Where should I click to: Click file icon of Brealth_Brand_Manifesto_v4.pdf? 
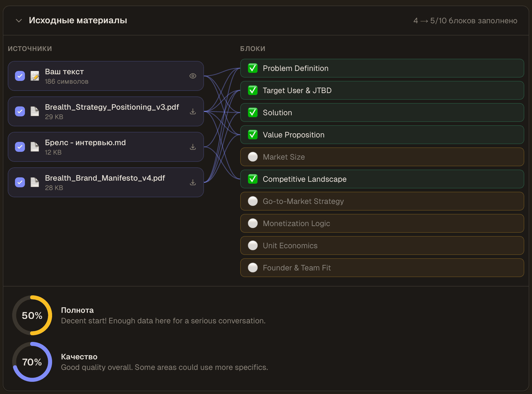35,182
